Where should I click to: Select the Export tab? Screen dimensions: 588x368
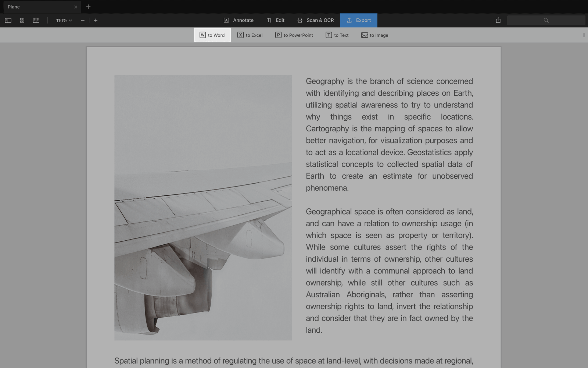(x=359, y=20)
